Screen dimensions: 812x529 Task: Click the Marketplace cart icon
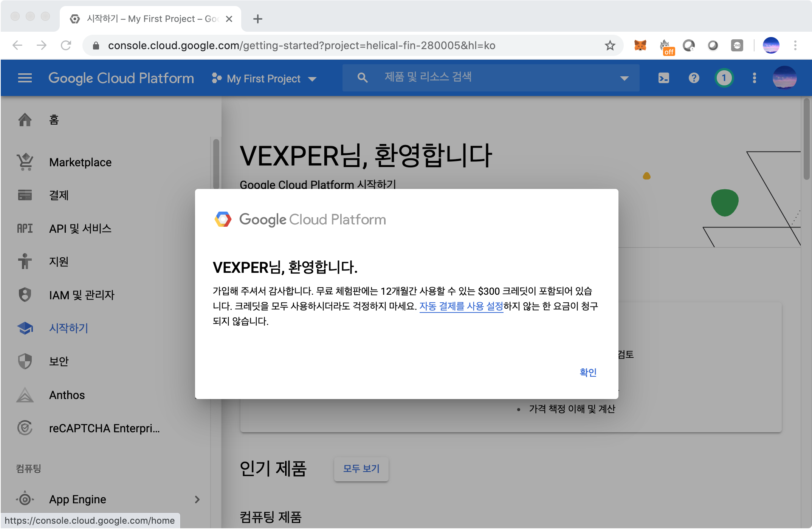pos(25,162)
